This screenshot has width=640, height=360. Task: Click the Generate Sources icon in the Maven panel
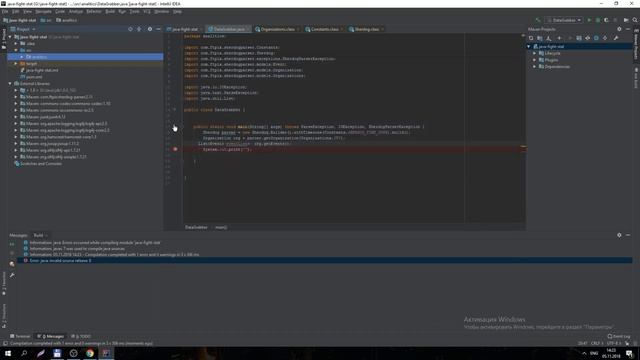[540, 38]
